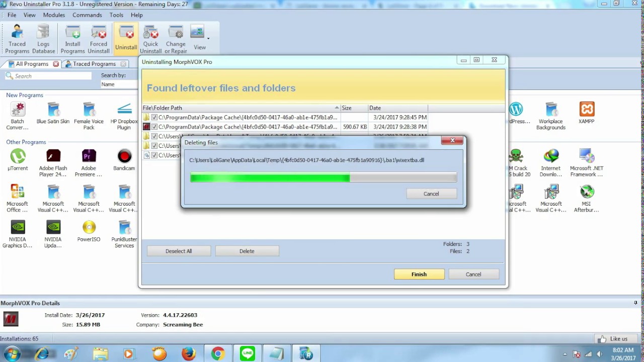Click the Delete button for leftovers
The height and width of the screenshot is (362, 644).
(247, 251)
